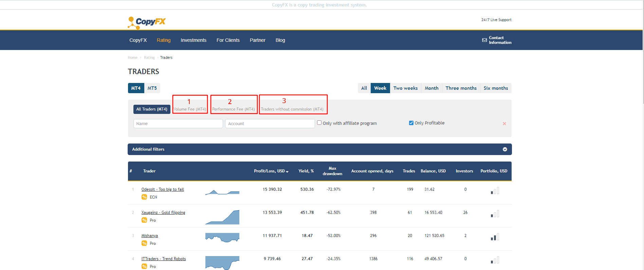The height and width of the screenshot is (270, 644).
Task: View the Xaugainz profit chart thumbnail
Action: pos(222,217)
